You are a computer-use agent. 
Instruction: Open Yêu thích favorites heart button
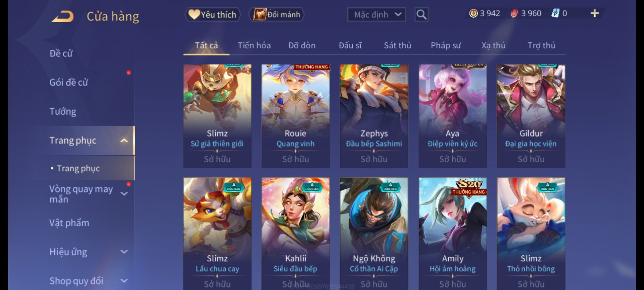tap(213, 15)
